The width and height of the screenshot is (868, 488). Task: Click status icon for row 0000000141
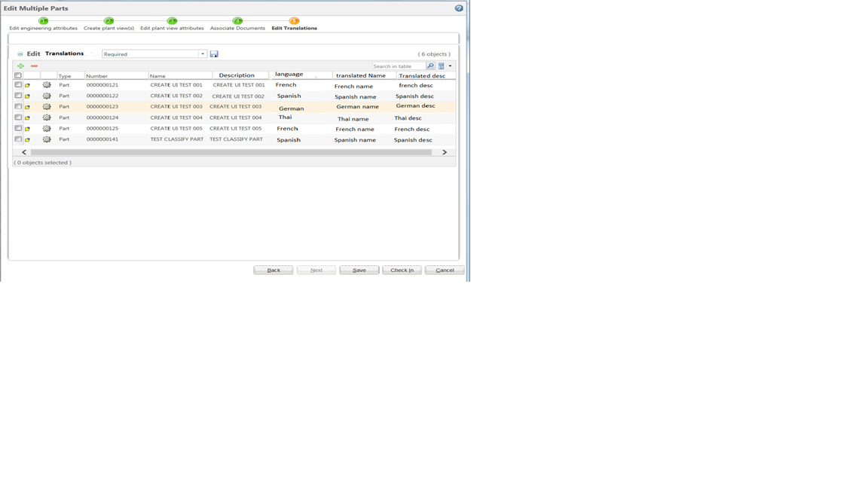pos(28,139)
